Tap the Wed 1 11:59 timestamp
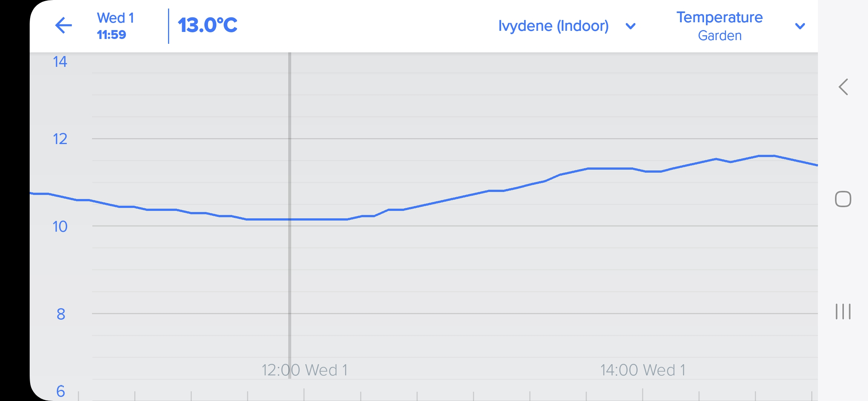This screenshot has height=401, width=868. [x=115, y=26]
